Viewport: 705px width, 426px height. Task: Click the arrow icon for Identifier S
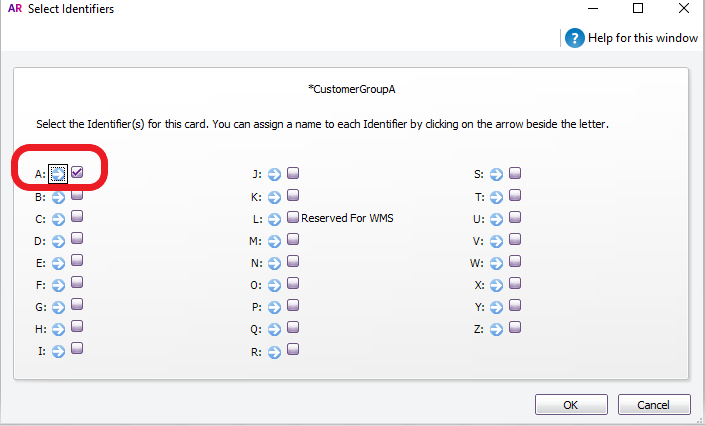(x=496, y=175)
